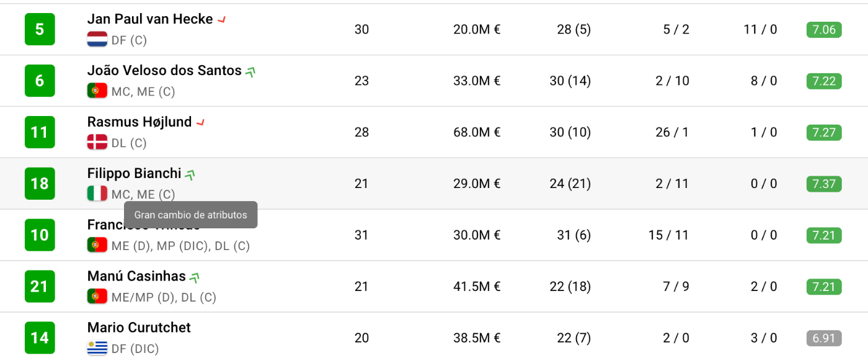Click the green number 14 shirt badge
The width and height of the screenshot is (868, 363).
pos(40,338)
